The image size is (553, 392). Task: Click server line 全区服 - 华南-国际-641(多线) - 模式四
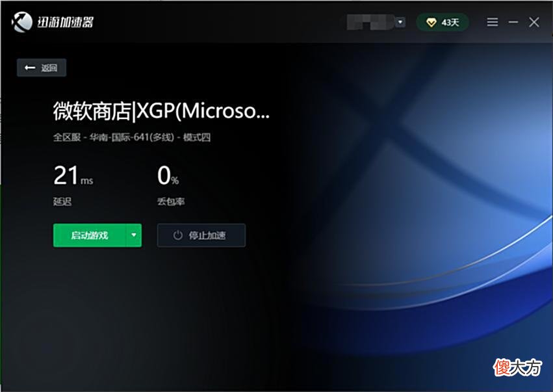click(132, 137)
